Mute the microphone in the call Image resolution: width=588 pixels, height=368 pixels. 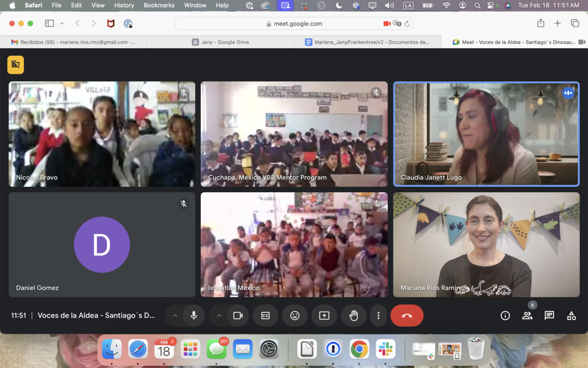[x=194, y=316]
